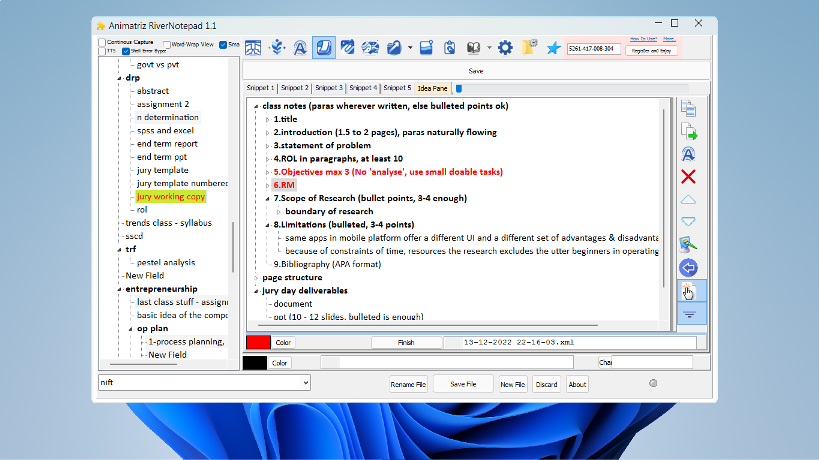Switch to Snippet 3 tab
This screenshot has width=819, height=460.
(x=329, y=88)
